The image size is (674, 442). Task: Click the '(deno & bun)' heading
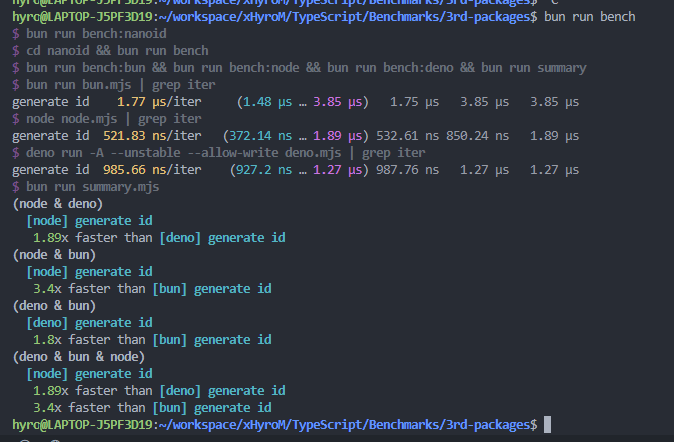(x=55, y=306)
